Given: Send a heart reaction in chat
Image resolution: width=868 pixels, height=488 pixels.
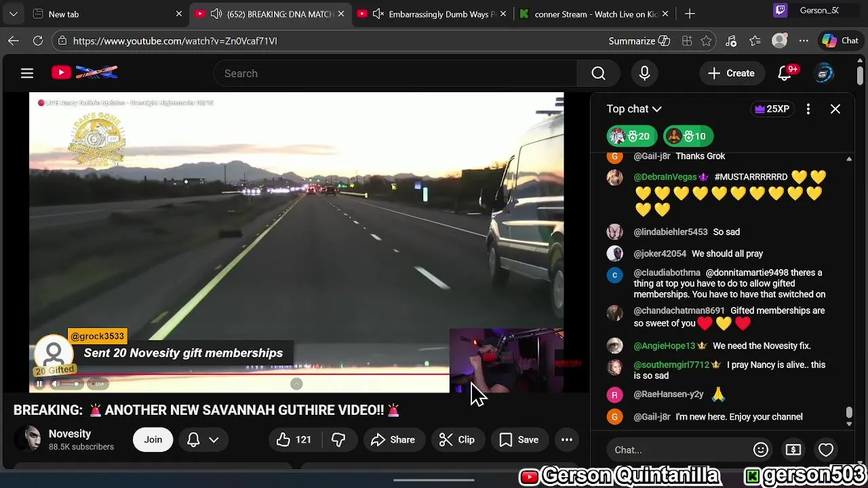Looking at the screenshot, I should click(826, 450).
